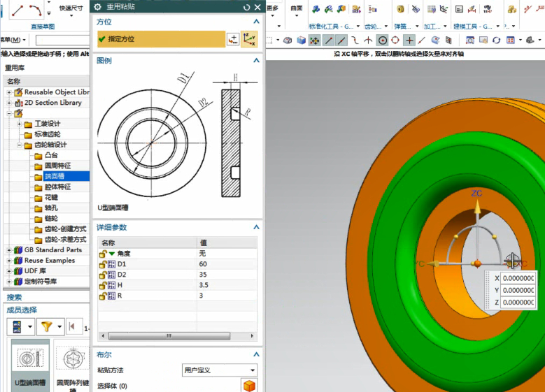Click the wrench icon in 标准化工具 group
The height and width of the screenshot is (392, 545).
pyautogui.click(x=328, y=9)
